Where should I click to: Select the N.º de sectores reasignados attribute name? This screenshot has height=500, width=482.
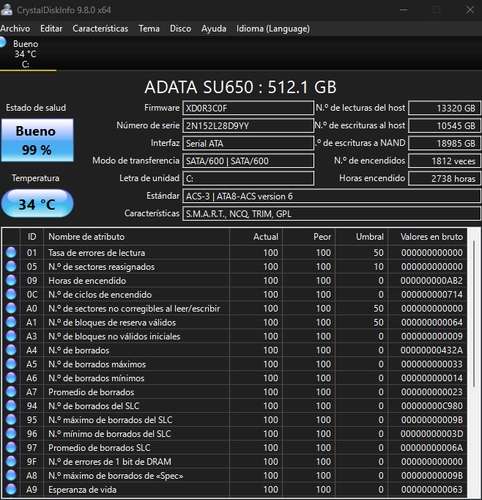coord(102,267)
